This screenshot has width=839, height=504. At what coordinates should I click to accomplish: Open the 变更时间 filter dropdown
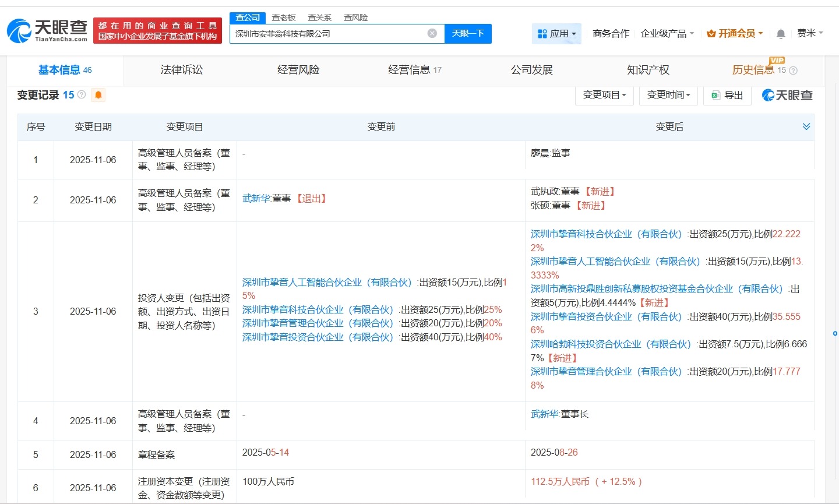click(x=668, y=95)
